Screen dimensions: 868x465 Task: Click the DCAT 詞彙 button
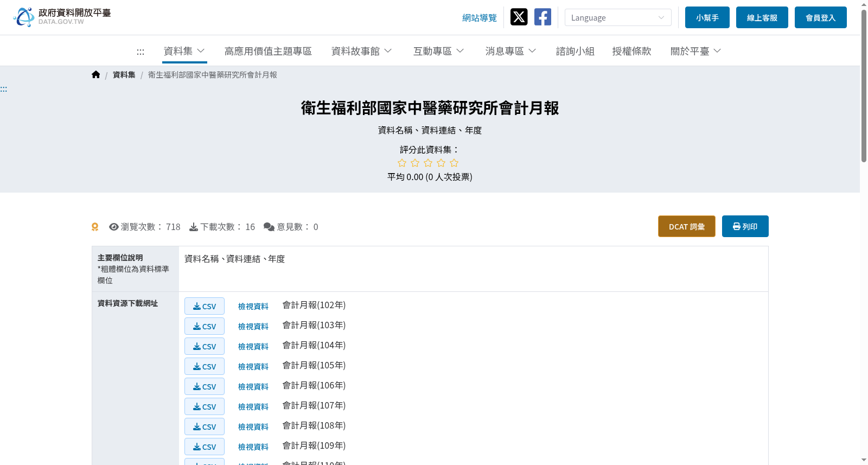[x=687, y=226]
